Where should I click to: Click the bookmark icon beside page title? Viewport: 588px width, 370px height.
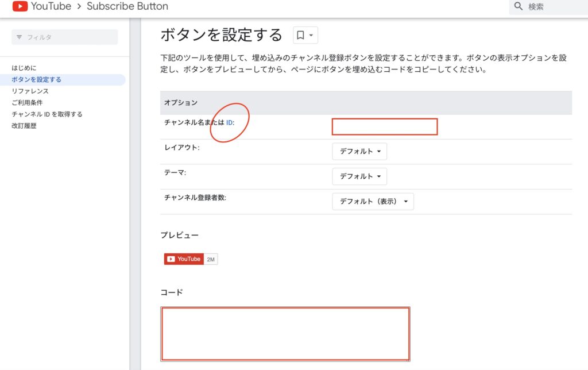(300, 35)
